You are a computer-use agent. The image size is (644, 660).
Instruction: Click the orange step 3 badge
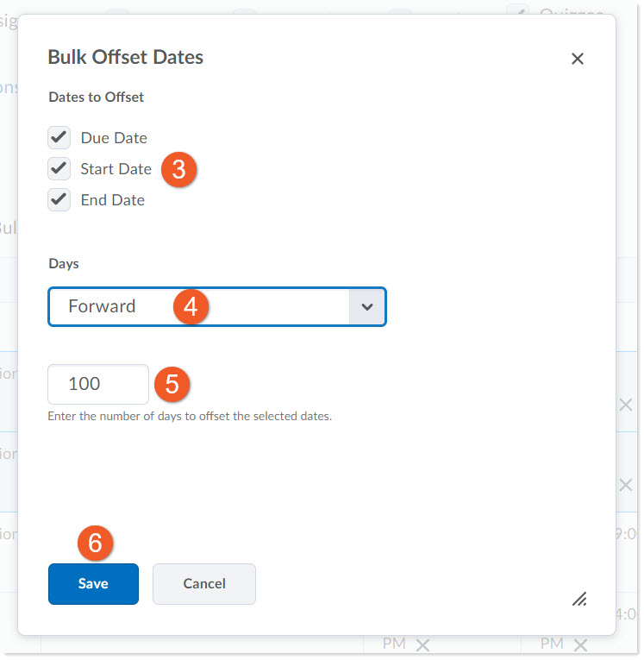click(178, 169)
